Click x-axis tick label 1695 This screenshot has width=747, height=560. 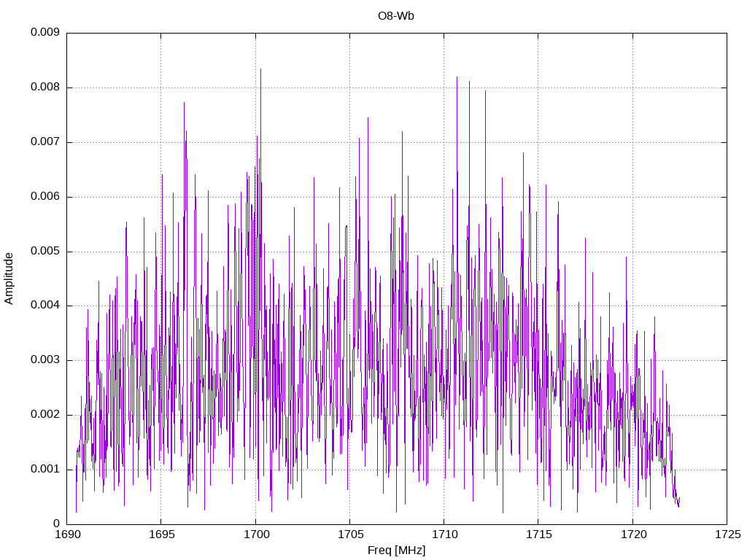pos(161,534)
